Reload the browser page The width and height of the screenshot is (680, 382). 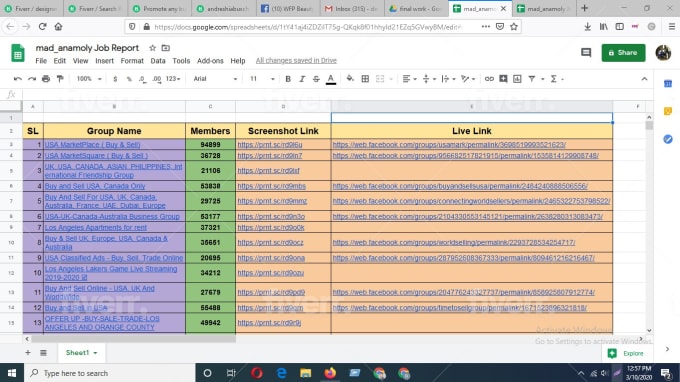[x=42, y=27]
